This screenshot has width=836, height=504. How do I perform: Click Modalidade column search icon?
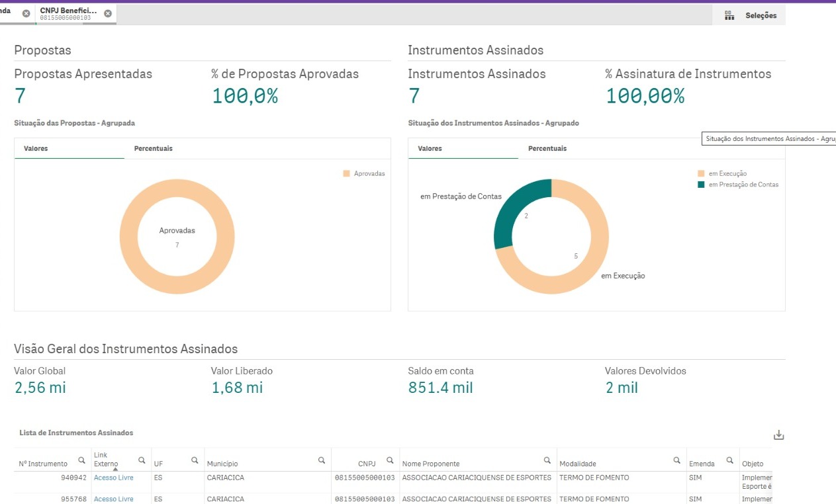tap(677, 460)
